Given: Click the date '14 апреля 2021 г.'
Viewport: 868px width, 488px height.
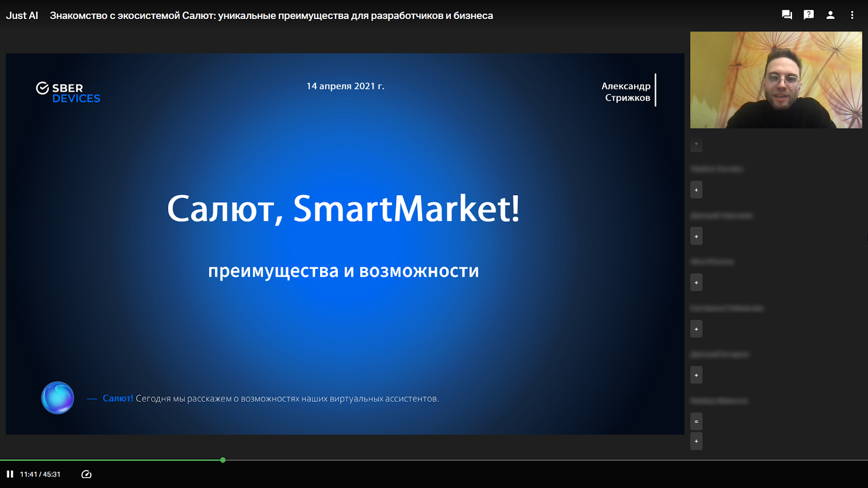Looking at the screenshot, I should (x=345, y=86).
